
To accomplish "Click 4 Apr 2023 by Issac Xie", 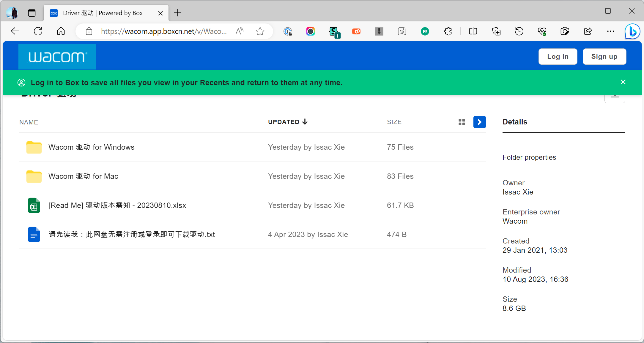I will pos(308,235).
